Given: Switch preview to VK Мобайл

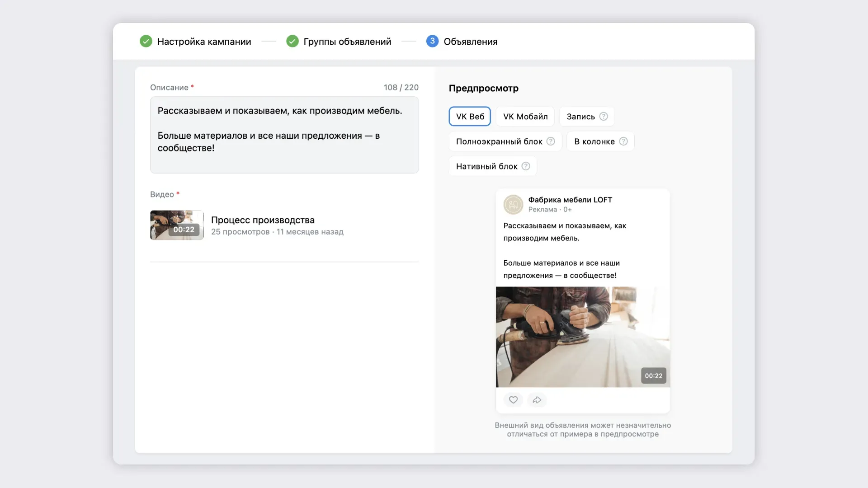Looking at the screenshot, I should pyautogui.click(x=525, y=117).
